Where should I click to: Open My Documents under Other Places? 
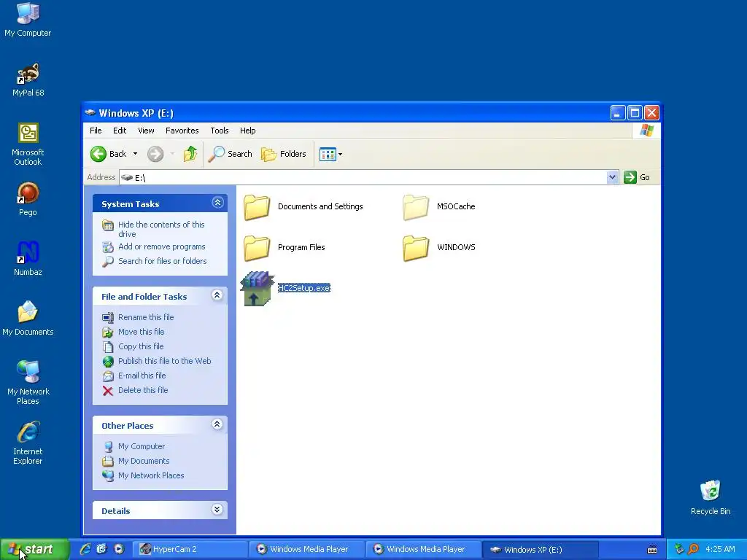[x=144, y=461]
